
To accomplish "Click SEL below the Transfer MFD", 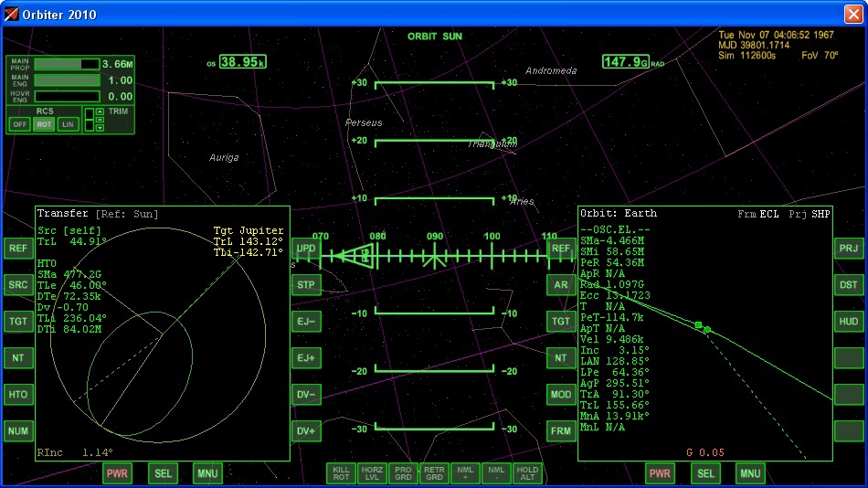I will tap(163, 473).
